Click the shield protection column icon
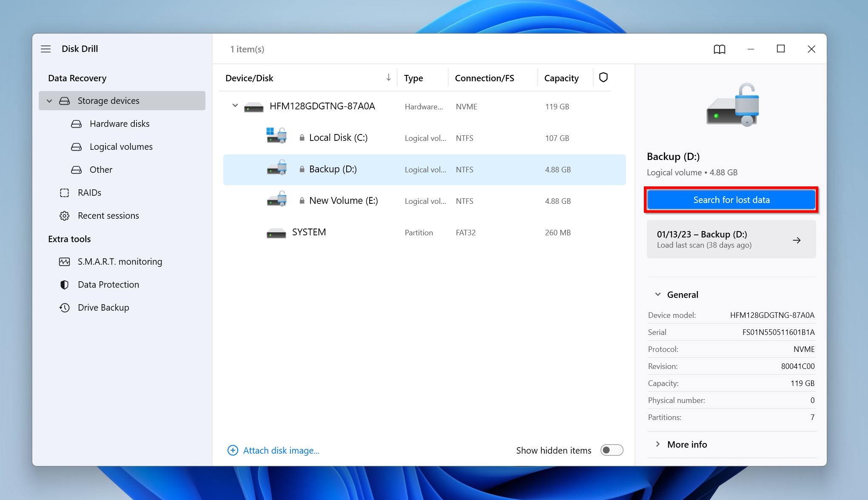868x500 pixels. (603, 77)
